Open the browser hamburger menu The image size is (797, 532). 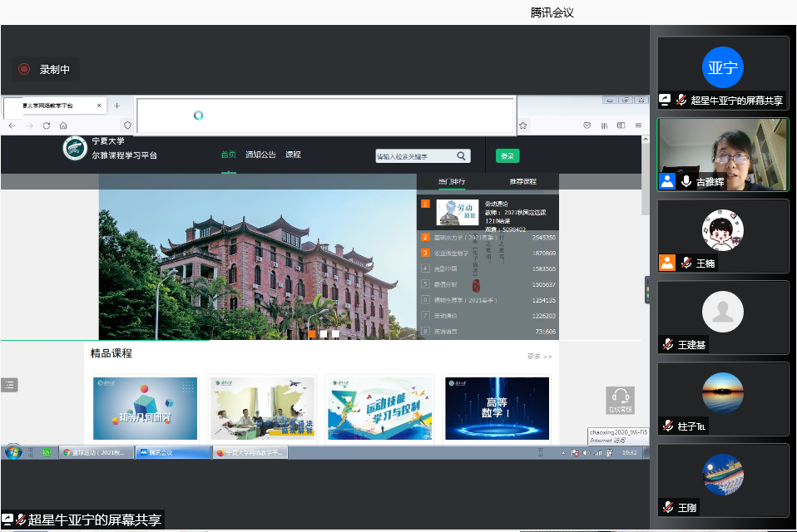point(637,126)
